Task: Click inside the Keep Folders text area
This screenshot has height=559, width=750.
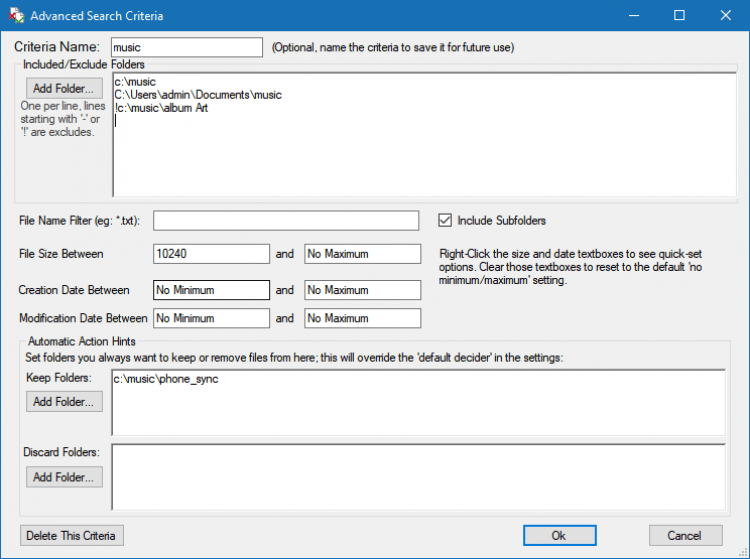Action: 418,402
